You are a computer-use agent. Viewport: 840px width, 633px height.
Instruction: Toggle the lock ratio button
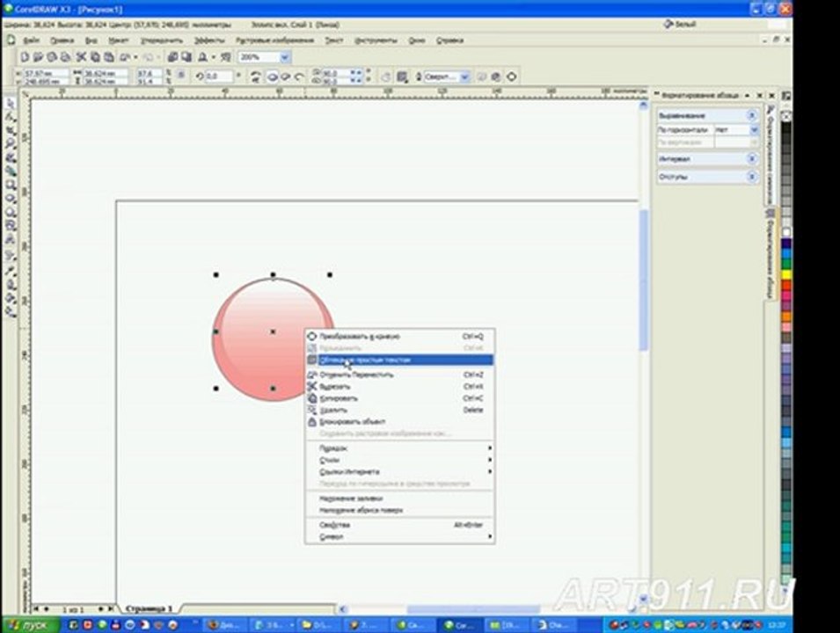[x=181, y=76]
